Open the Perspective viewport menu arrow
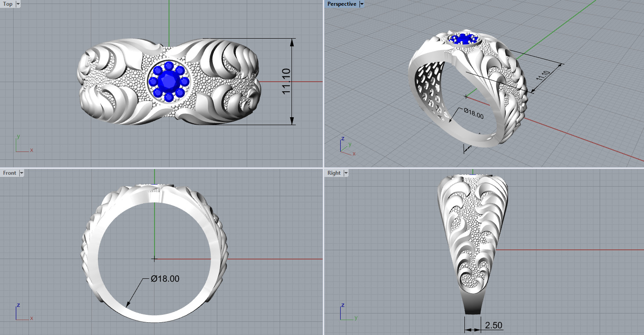 pos(361,4)
